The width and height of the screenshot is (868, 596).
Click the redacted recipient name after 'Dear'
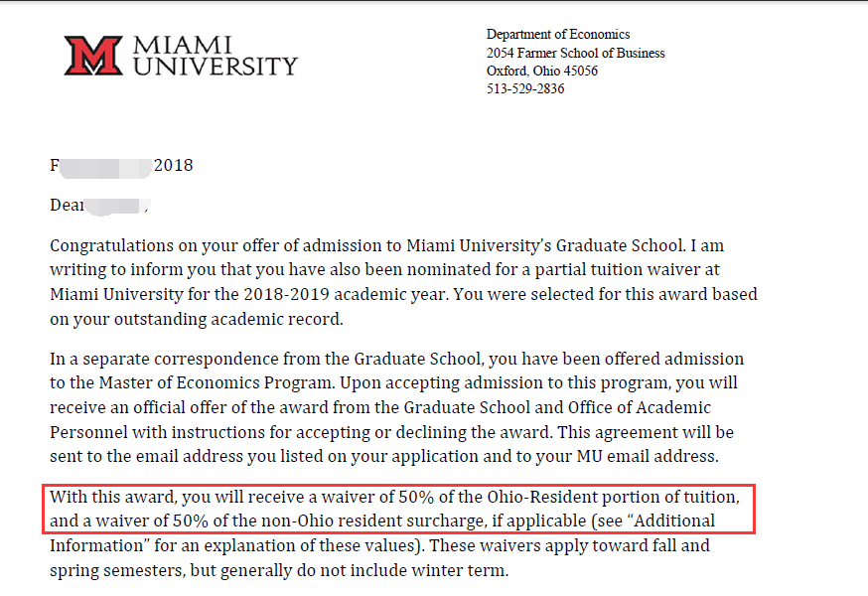(x=116, y=206)
